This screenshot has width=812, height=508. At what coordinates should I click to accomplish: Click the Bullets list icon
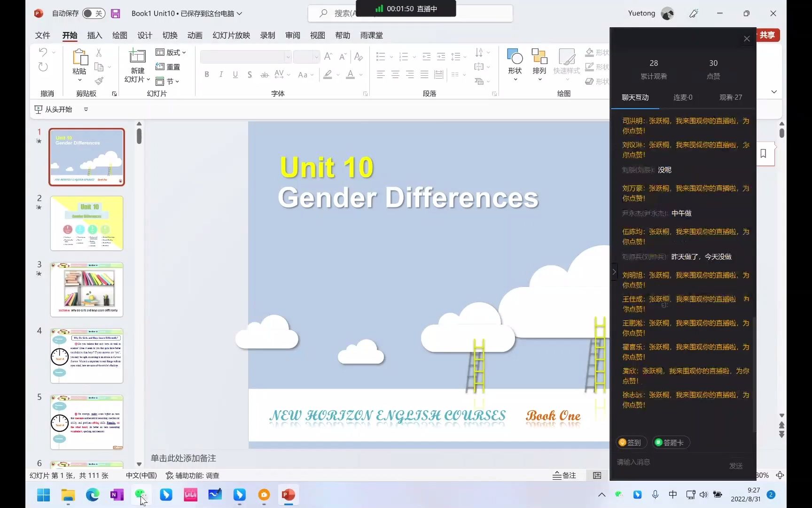click(381, 57)
